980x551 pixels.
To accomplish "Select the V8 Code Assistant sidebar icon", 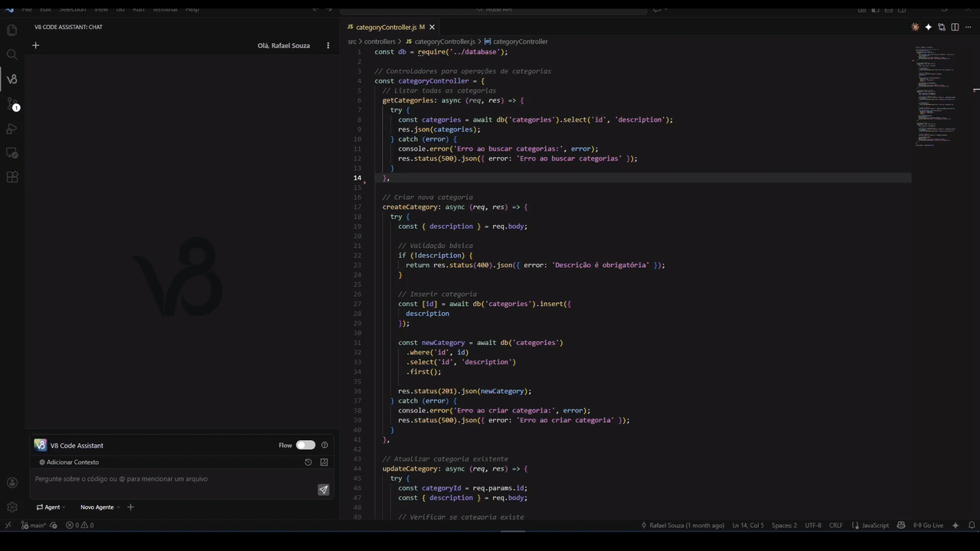I will click(11, 79).
